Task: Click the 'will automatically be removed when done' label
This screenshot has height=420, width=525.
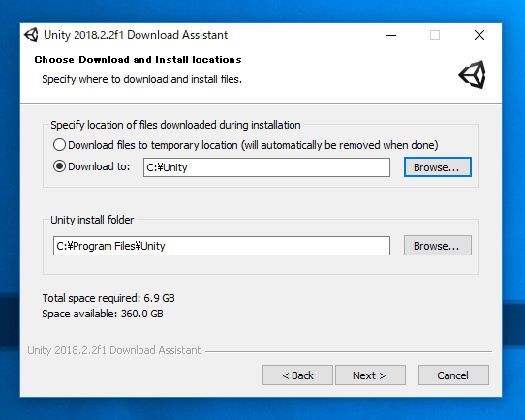Action: pos(340,145)
